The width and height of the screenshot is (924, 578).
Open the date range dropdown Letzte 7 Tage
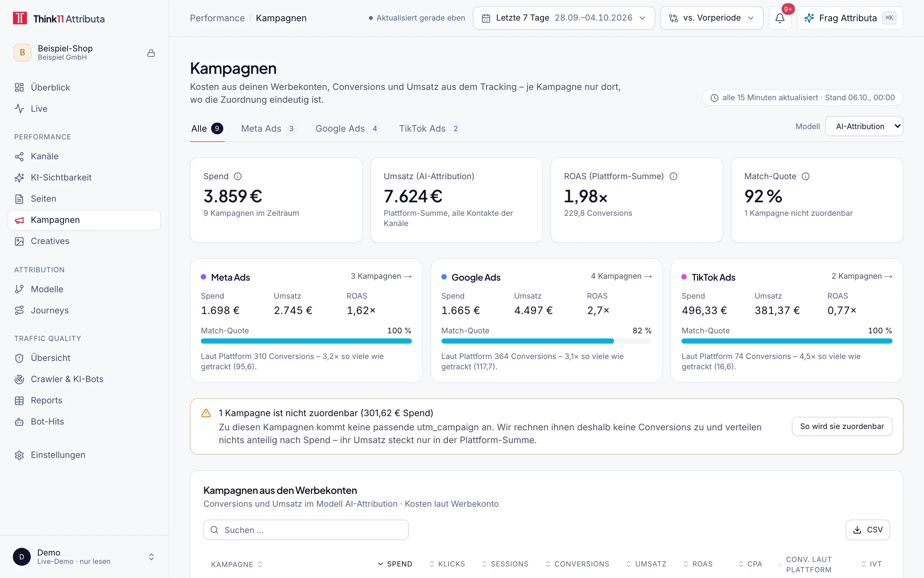[564, 18]
